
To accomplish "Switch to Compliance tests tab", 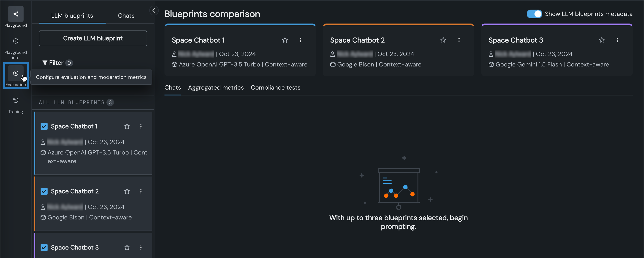I will 276,88.
